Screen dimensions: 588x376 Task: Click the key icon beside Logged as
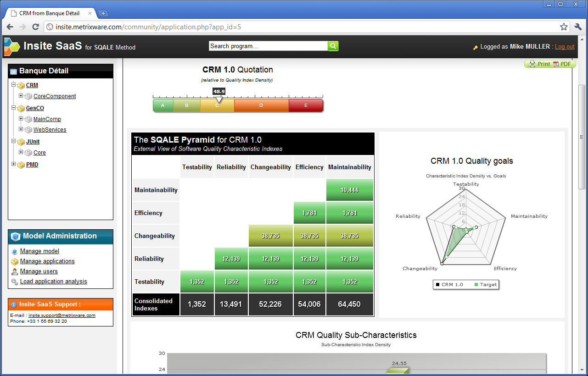(476, 47)
